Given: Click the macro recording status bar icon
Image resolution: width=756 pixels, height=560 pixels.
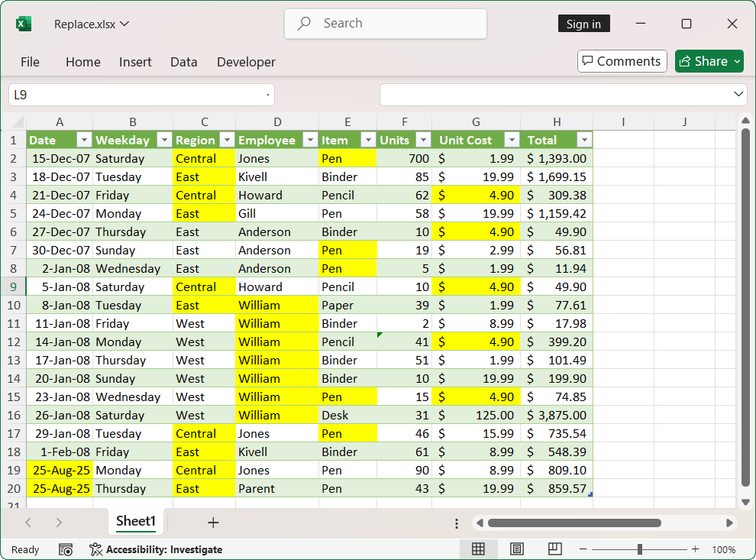Looking at the screenshot, I should click(x=66, y=549).
